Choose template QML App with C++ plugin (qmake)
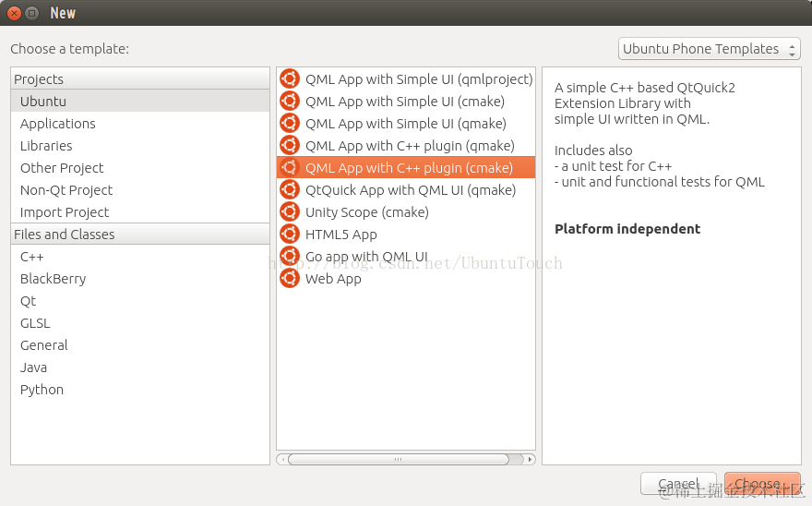 406,146
